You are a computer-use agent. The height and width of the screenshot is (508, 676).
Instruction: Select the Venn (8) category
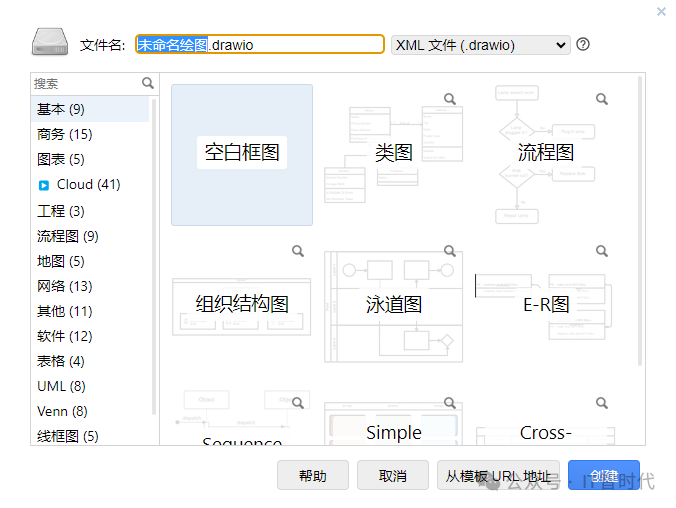[x=91, y=411]
